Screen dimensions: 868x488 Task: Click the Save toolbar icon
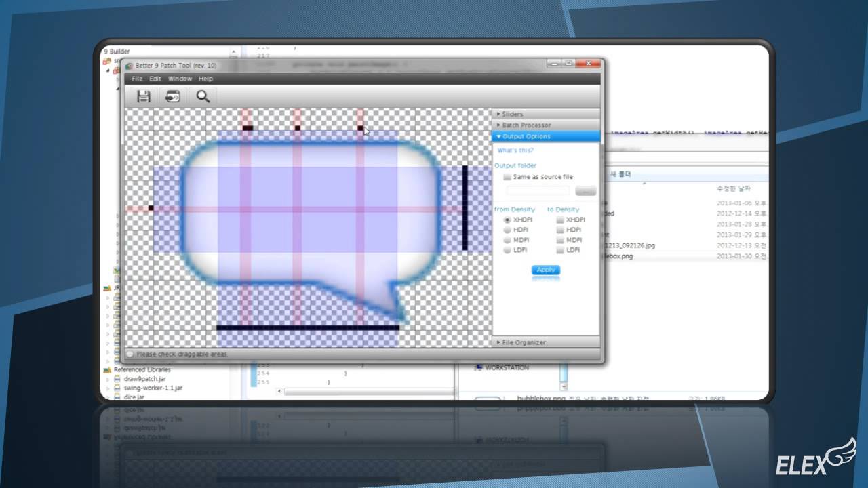143,96
